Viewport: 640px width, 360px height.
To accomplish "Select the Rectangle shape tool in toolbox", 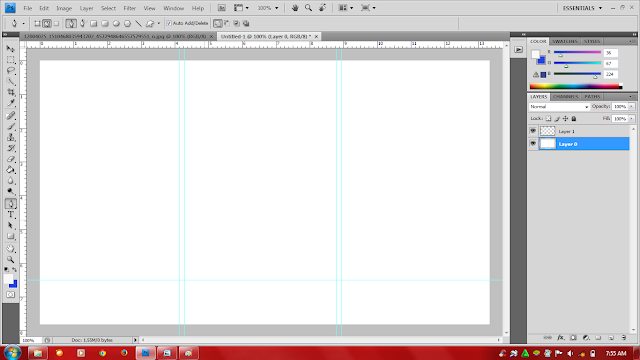I will click(x=11, y=236).
